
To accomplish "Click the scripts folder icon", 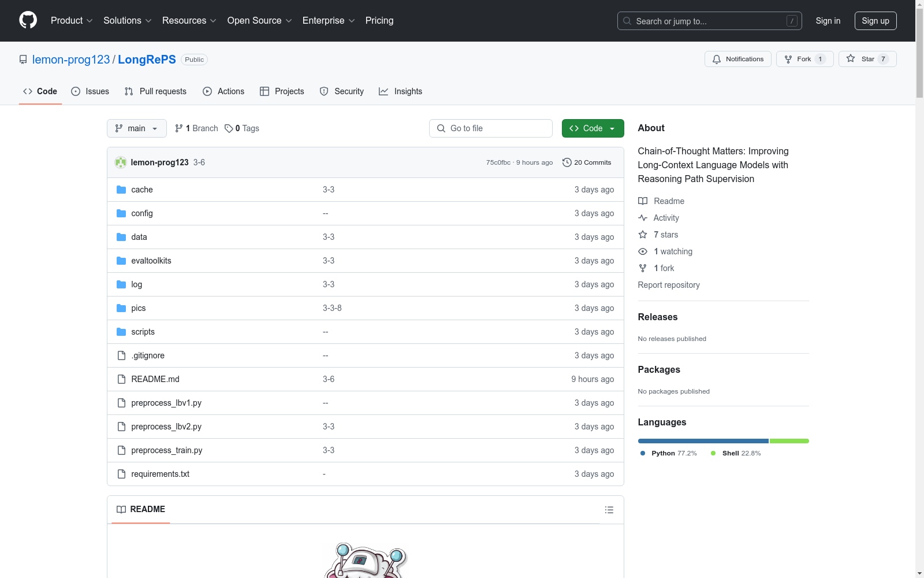I will click(121, 332).
